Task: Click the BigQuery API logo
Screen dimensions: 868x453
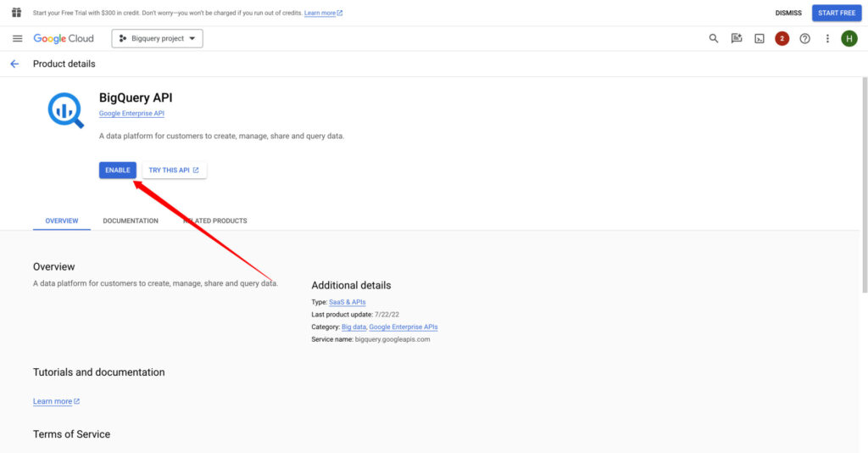Action: [65, 110]
